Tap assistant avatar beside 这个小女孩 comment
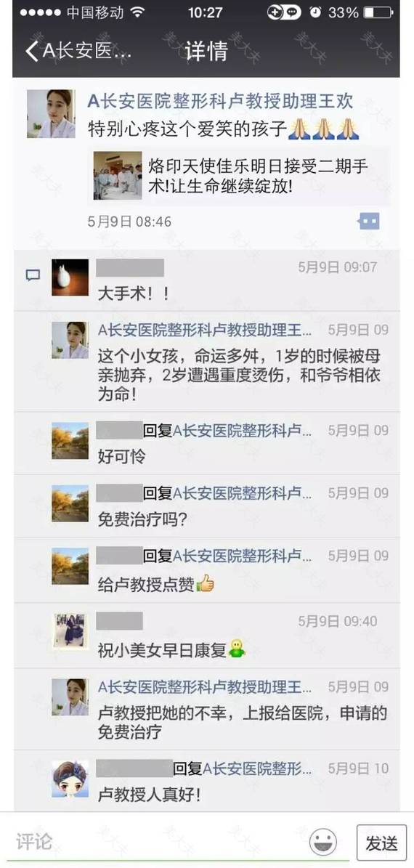Image resolution: width=414 pixels, height=868 pixels. 70,341
